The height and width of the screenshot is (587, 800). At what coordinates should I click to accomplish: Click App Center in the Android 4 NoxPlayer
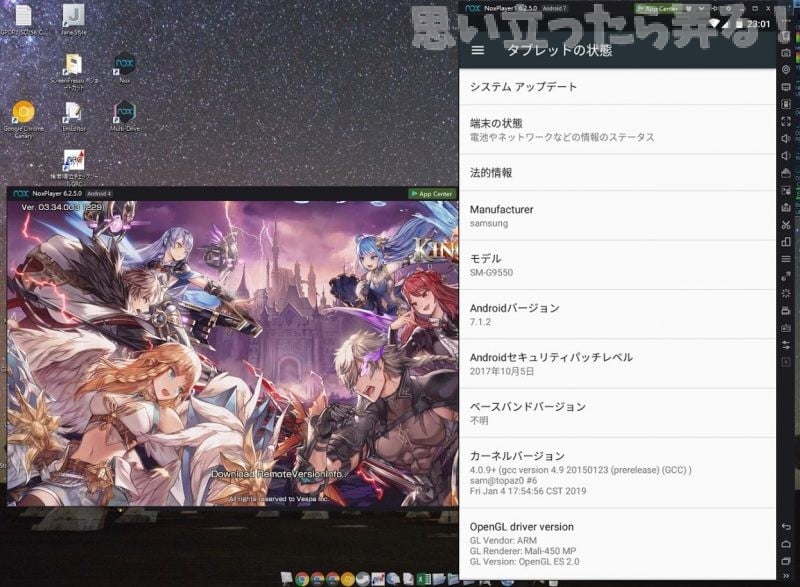[x=432, y=194]
